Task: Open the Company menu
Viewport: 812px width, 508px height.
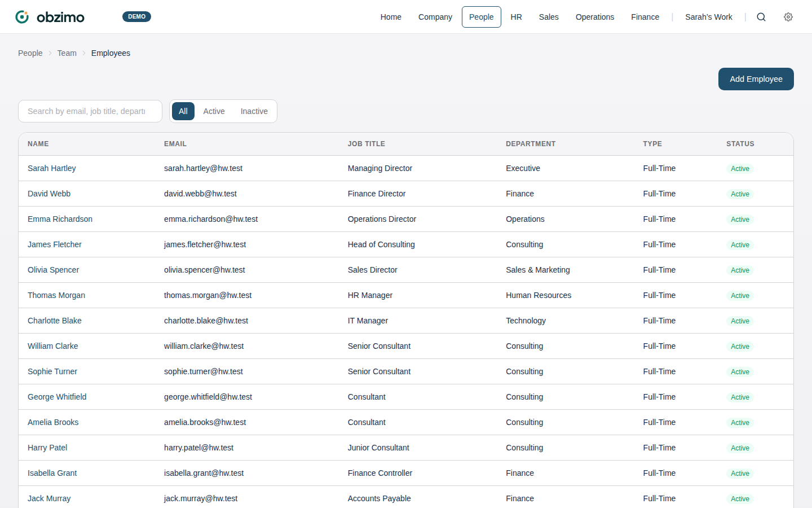Action: click(x=435, y=17)
